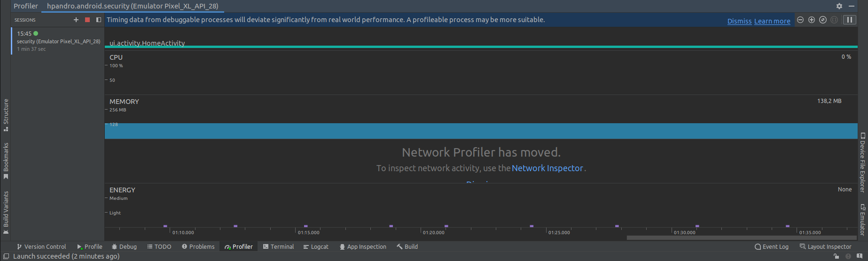Stop the current profiling session
868x261 pixels.
click(x=87, y=20)
